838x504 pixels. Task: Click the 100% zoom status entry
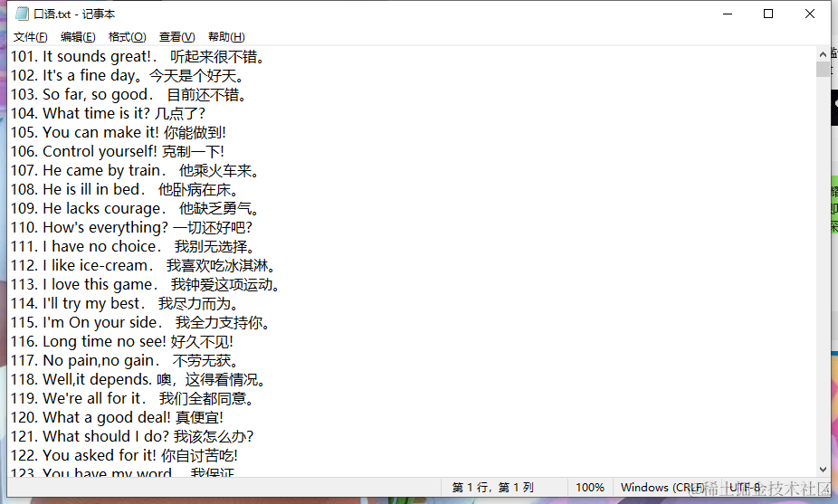coord(590,488)
